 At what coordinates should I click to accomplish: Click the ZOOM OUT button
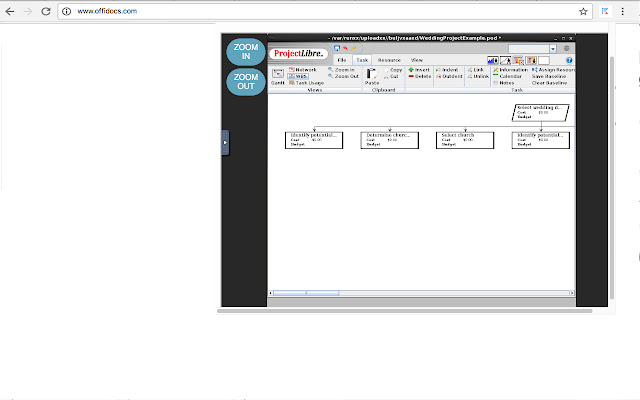tap(246, 82)
